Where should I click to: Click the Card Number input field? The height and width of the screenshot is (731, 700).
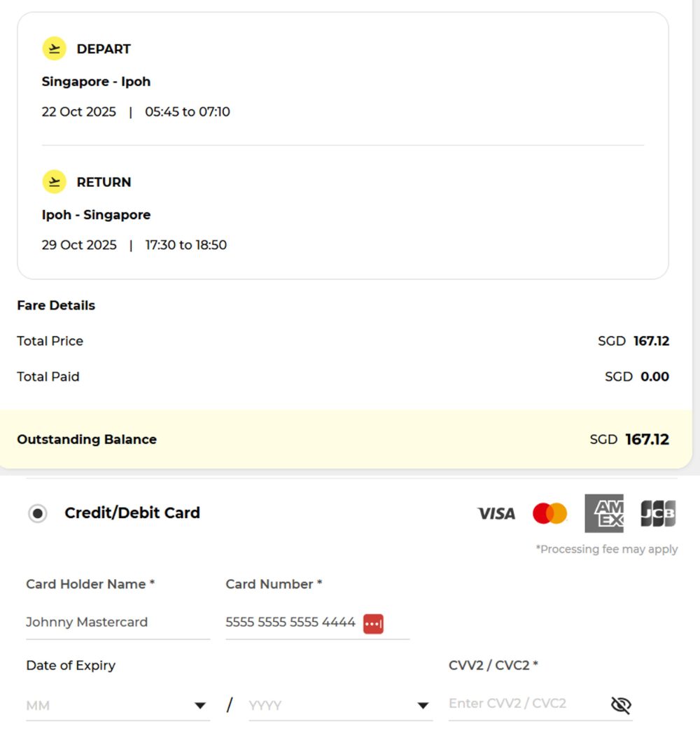click(290, 622)
